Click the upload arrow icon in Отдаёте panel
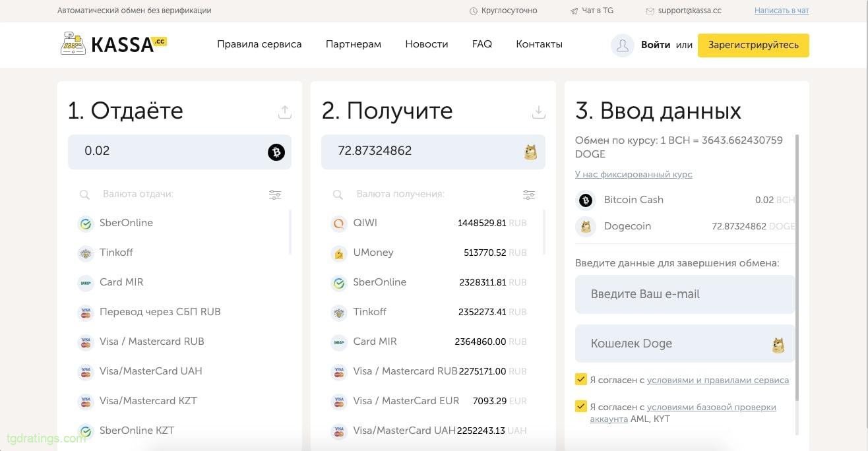This screenshot has height=451, width=868. 284,112
